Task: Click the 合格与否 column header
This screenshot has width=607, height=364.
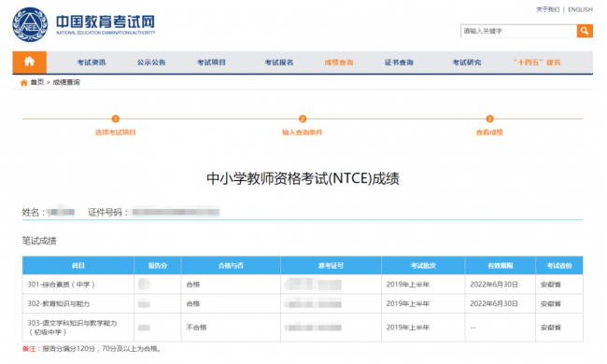Action: (x=231, y=266)
